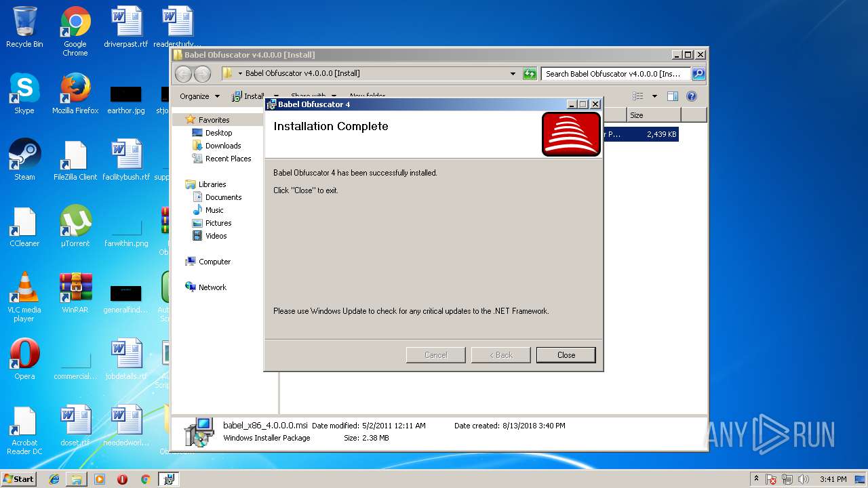The image size is (868, 488).
Task: Open WinRAR desktop shortcut
Action: [x=75, y=293]
